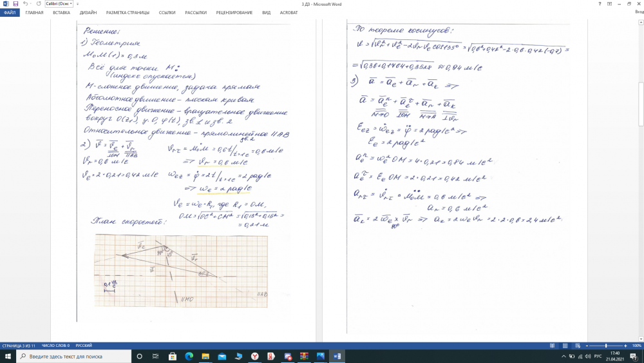Image resolution: width=644 pixels, height=363 pixels.
Task: Click the ЧИСЛО СЛОВ: 0 word count
Action: [55, 346]
